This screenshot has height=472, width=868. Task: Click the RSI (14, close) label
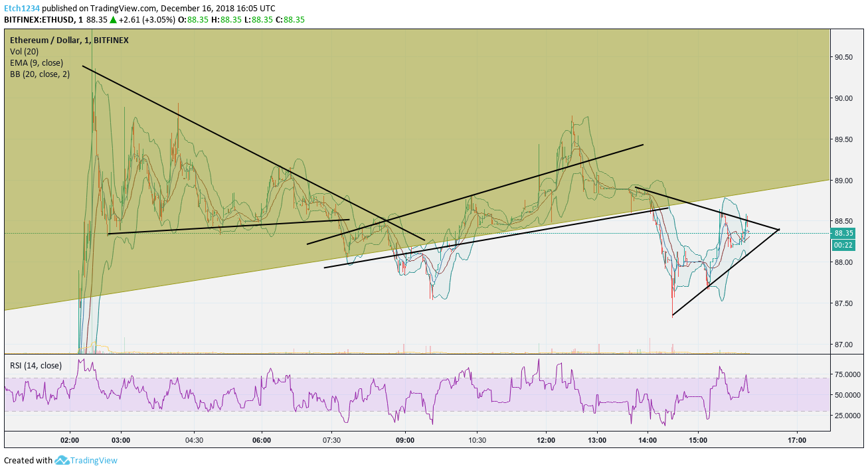pos(35,365)
